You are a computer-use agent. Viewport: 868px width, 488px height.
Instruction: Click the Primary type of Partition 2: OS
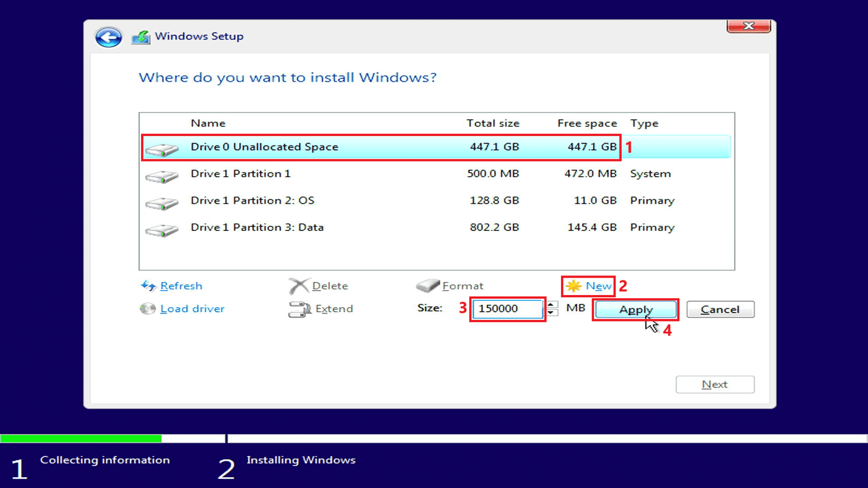[x=652, y=201]
